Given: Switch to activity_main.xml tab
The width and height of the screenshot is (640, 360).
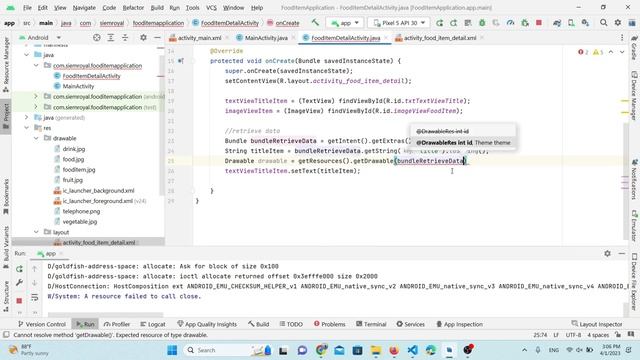Looking at the screenshot, I should pos(200,38).
